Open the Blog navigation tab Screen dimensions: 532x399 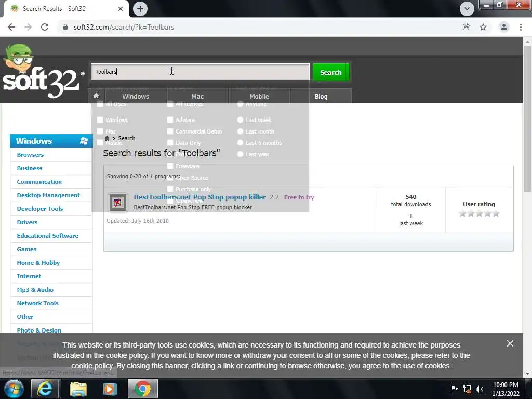(x=321, y=96)
